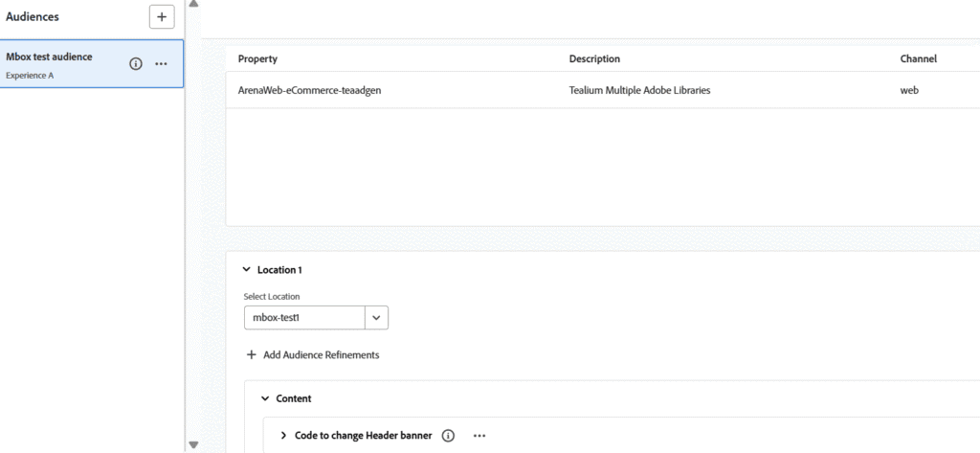
Task: Sort by the Property column header
Action: pyautogui.click(x=257, y=59)
